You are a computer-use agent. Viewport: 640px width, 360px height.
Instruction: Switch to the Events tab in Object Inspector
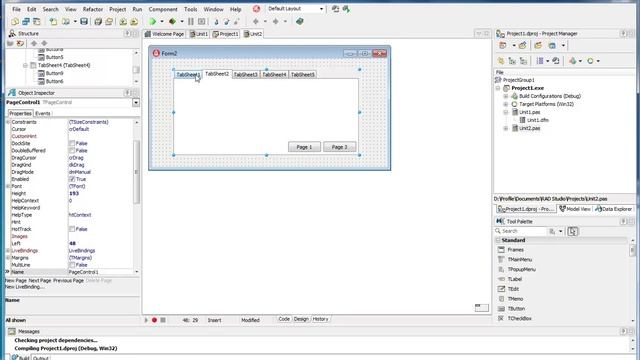point(43,113)
